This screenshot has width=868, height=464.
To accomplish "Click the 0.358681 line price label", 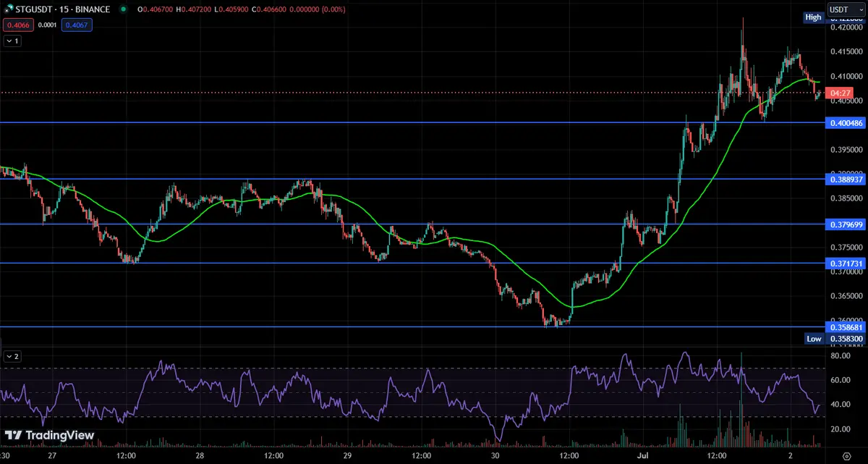I will 846,327.
